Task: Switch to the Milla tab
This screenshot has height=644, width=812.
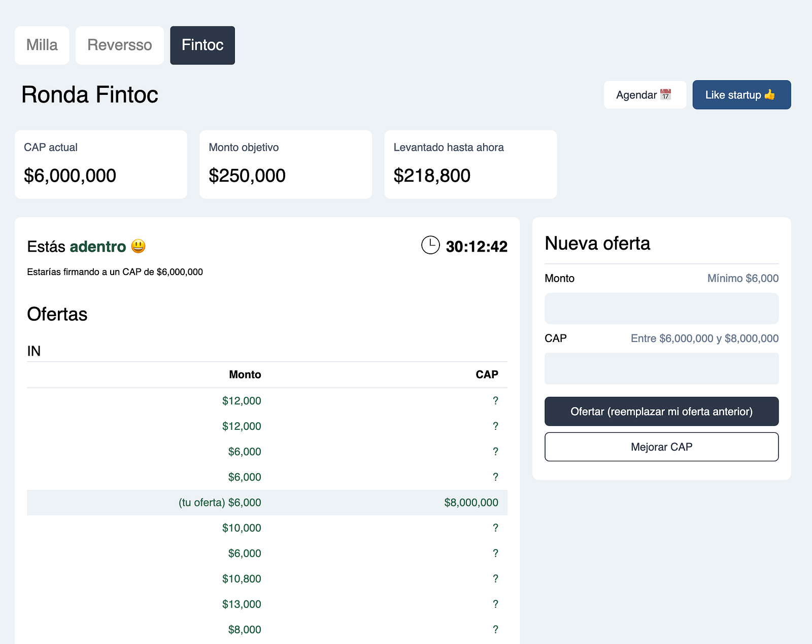Action: coord(42,45)
